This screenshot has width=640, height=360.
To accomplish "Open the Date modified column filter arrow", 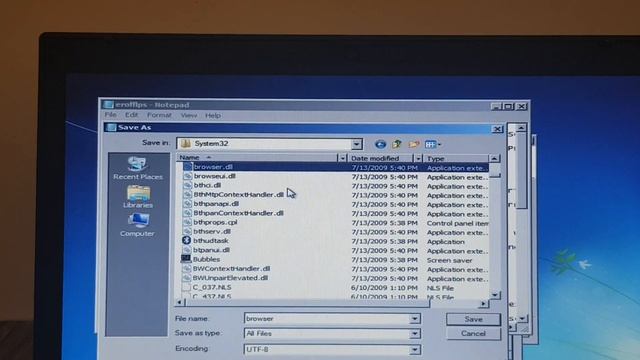I will coord(418,158).
